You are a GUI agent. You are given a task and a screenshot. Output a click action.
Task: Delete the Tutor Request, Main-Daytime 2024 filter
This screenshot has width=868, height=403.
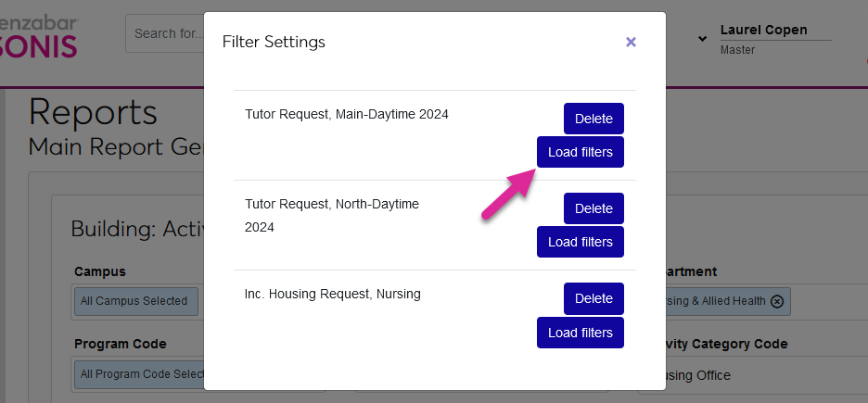click(x=594, y=119)
